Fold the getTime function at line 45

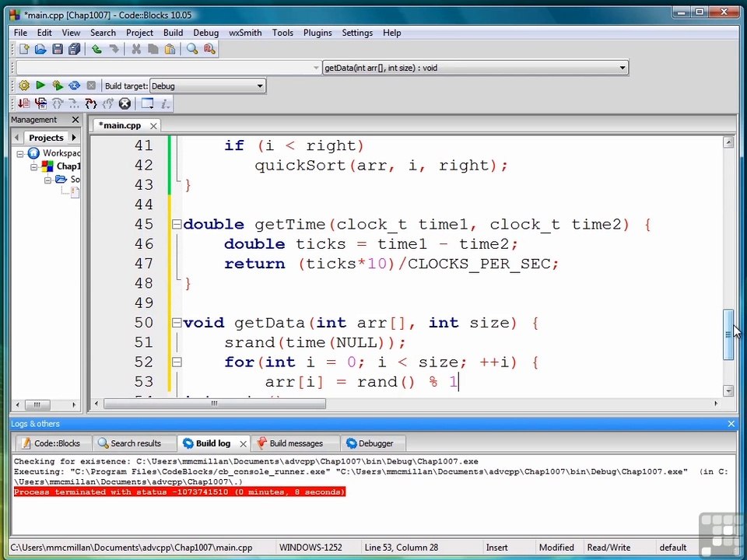pos(177,224)
